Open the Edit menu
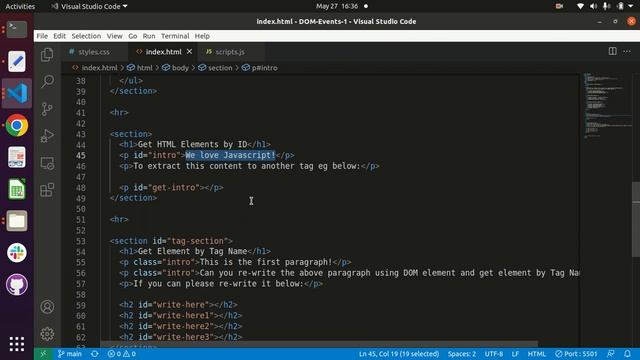 click(60, 36)
